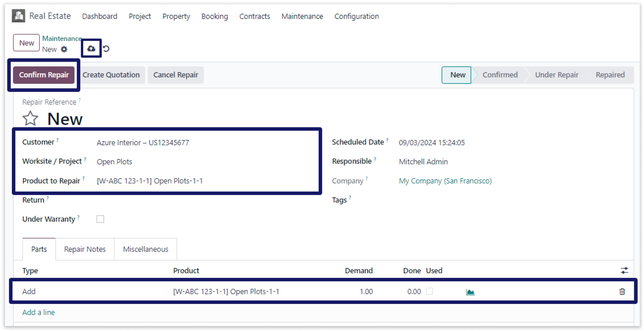Click the Cancel Repair button
This screenshot has width=644, height=331.
[x=176, y=75]
